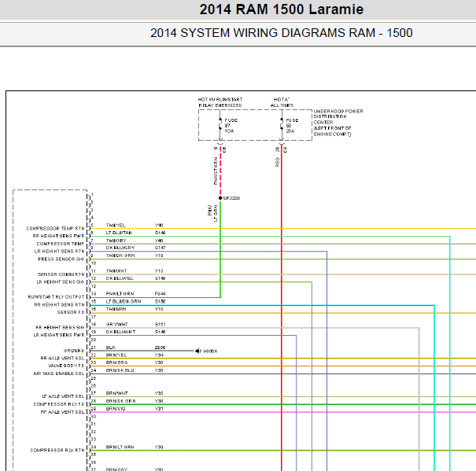Image resolution: width=476 pixels, height=471 pixels.
Task: Select wire color 'BRN/YEL' on pin 22
Action: (x=116, y=355)
